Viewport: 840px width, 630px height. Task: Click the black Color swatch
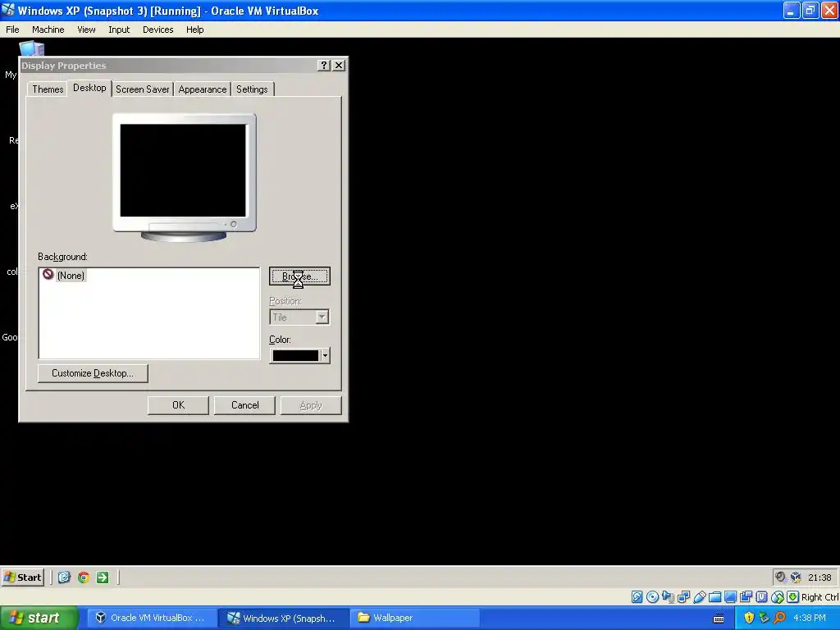295,356
